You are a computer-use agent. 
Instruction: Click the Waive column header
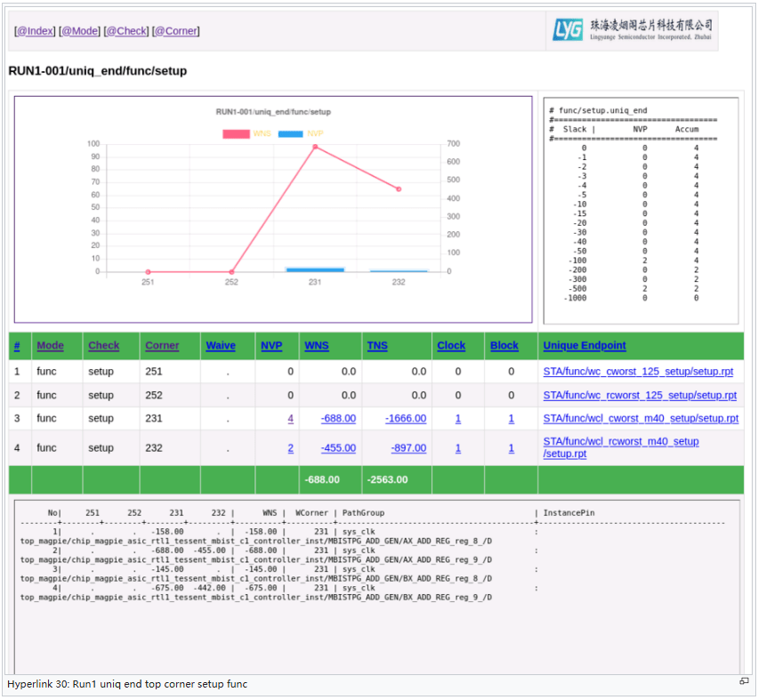(x=221, y=346)
